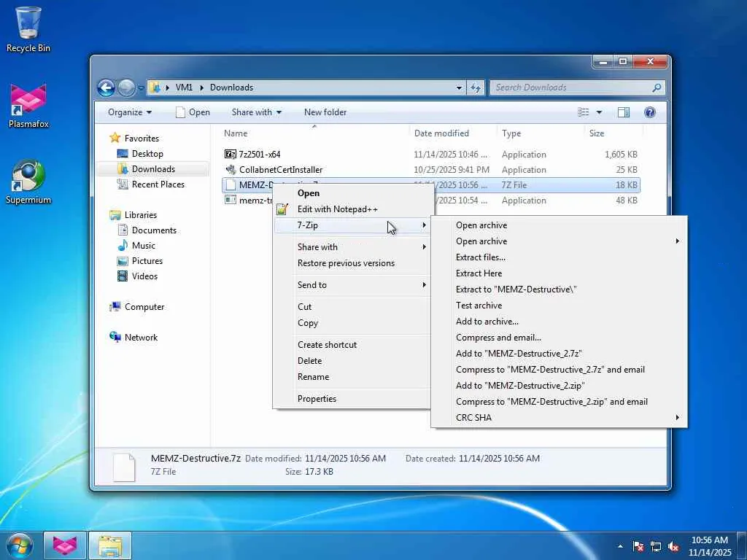Screen dimensions: 747x560
Task: Click the memz-tr application file icon
Action: (x=231, y=200)
